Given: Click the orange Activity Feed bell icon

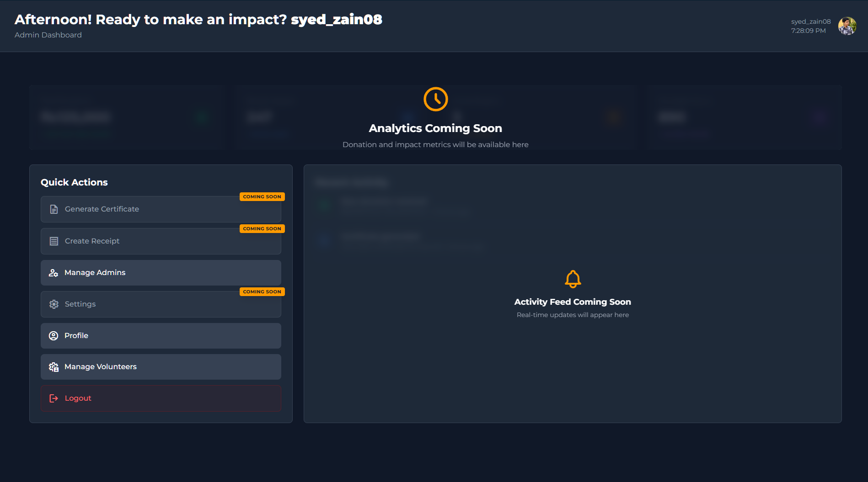Looking at the screenshot, I should [x=573, y=279].
